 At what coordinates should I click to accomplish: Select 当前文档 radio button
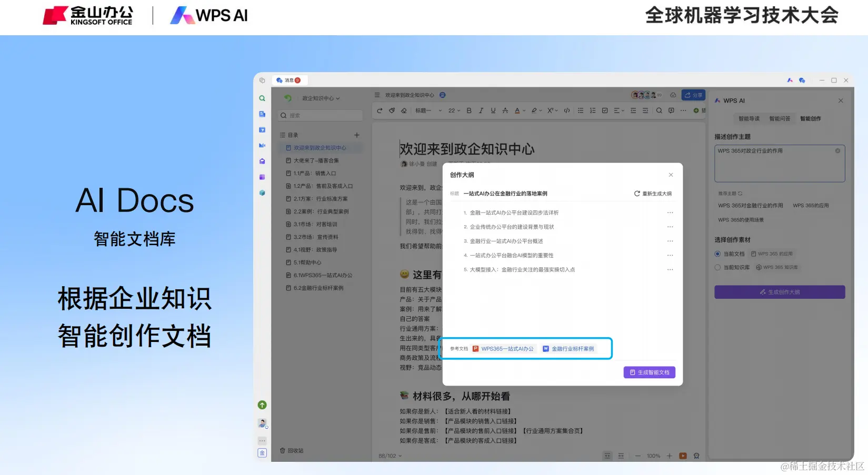(x=717, y=254)
